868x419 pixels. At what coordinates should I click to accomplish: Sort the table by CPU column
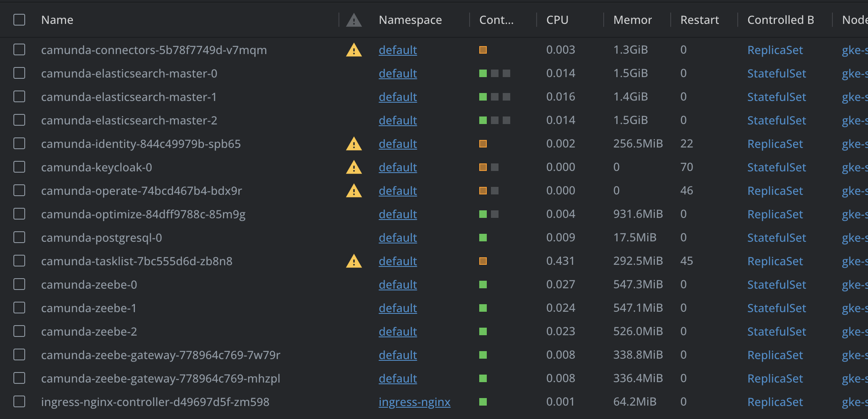(x=557, y=20)
